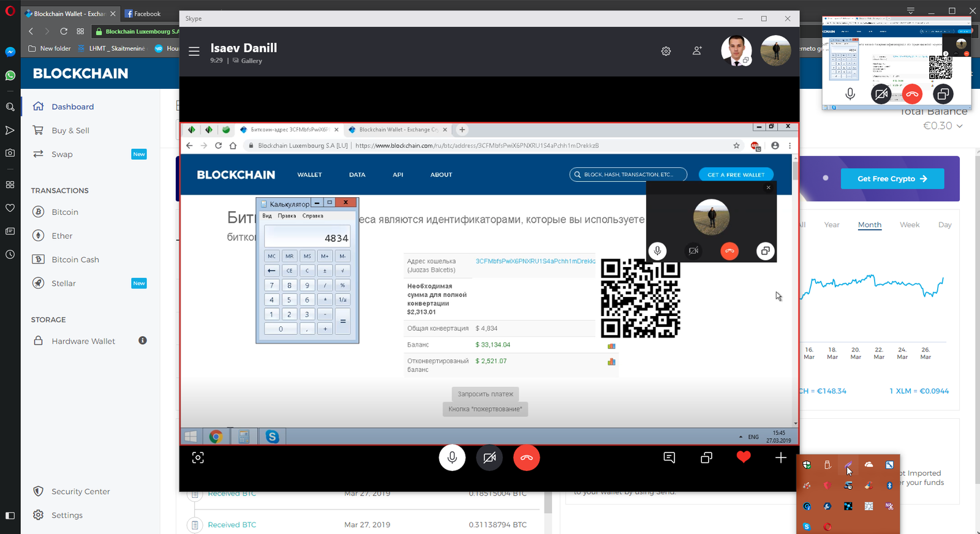This screenshot has height=534, width=980.
Task: Hang up from floating Skype mini window
Action: click(912, 94)
